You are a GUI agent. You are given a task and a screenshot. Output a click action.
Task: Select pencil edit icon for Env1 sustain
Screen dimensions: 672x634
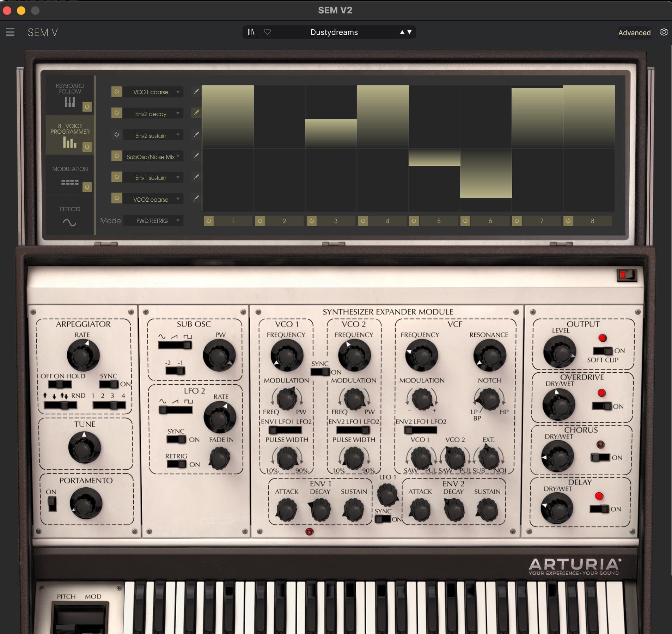pyautogui.click(x=196, y=177)
